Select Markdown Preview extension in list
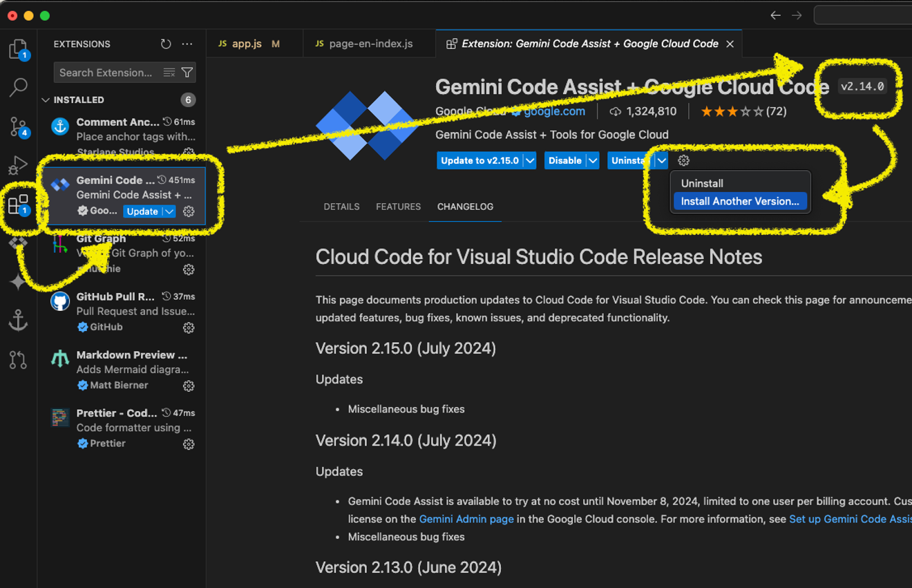912x588 pixels. pyautogui.click(x=122, y=370)
